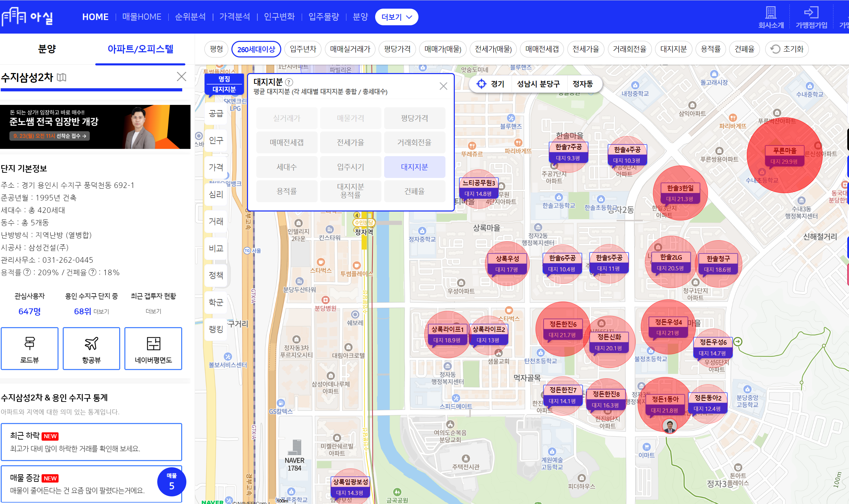
Task: Toggle the 260세대이상 filter chip
Action: pos(256,49)
